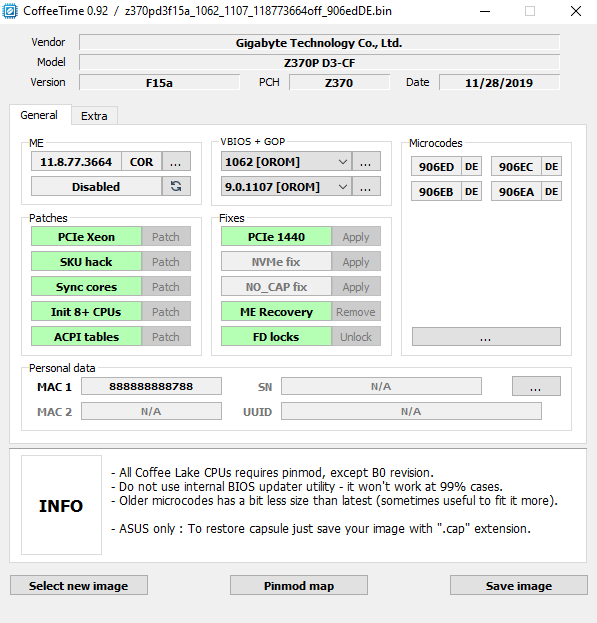Remove the ME Recovery fix
This screenshot has width=597, height=623.
356,312
